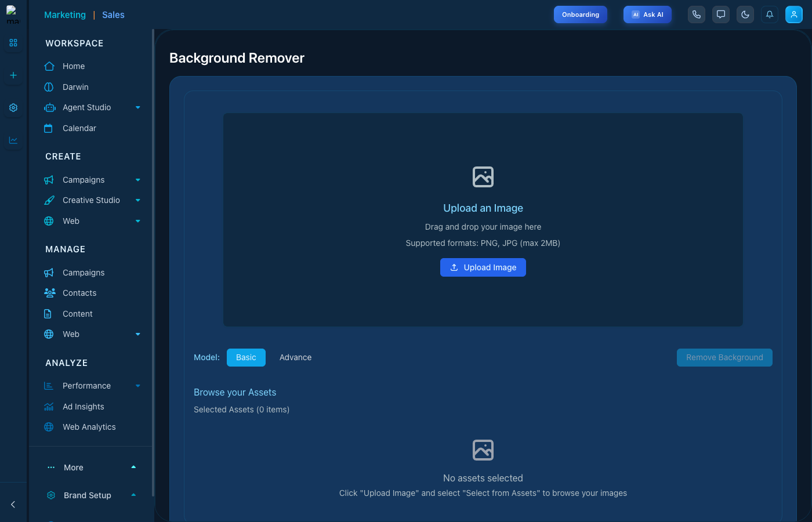Expand the Creative Studio dropdown arrow
The image size is (812, 522).
pos(138,200)
